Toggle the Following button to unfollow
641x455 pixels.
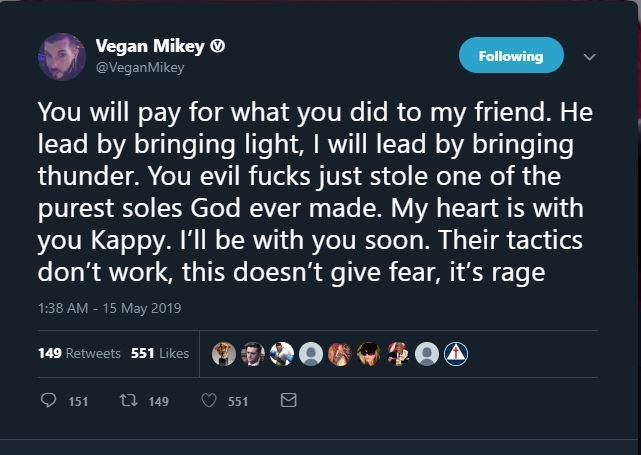click(x=510, y=56)
